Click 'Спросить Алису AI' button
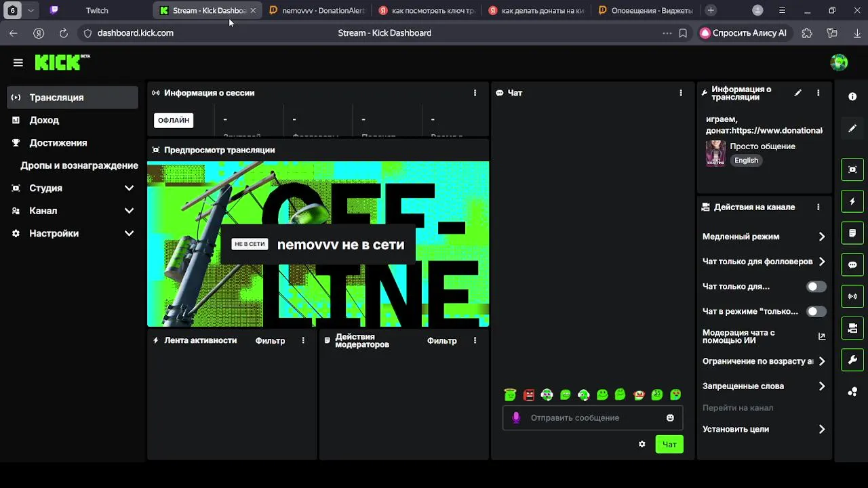Viewport: 868px width, 488px height. pyautogui.click(x=744, y=33)
